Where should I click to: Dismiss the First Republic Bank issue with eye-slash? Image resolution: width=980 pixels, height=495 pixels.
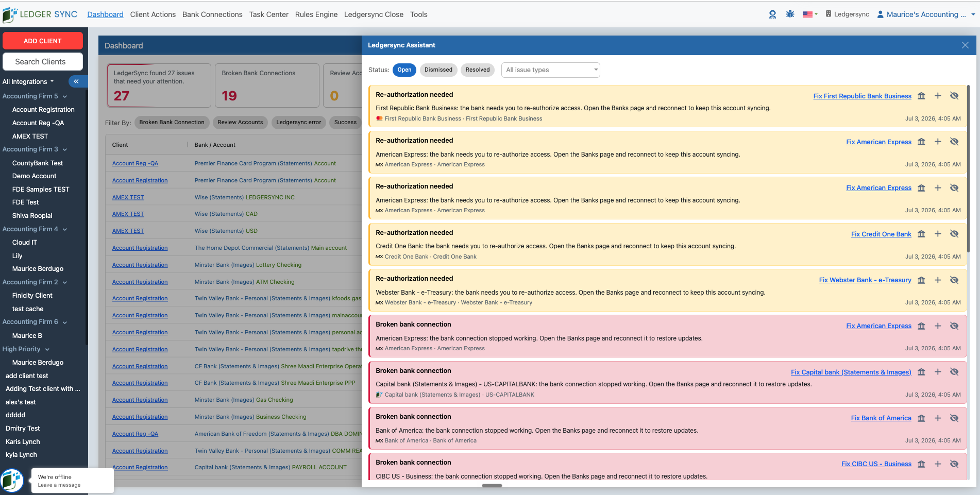pyautogui.click(x=954, y=96)
